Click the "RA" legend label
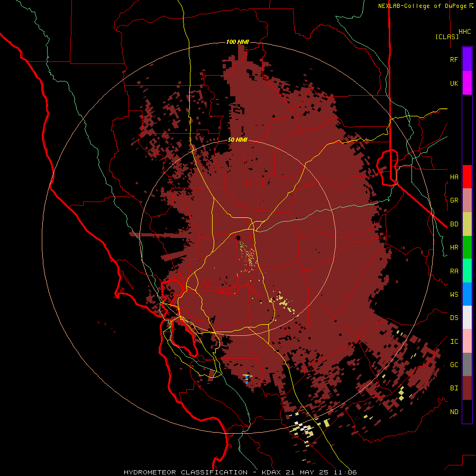The width and height of the screenshot is (476, 476). (x=454, y=271)
